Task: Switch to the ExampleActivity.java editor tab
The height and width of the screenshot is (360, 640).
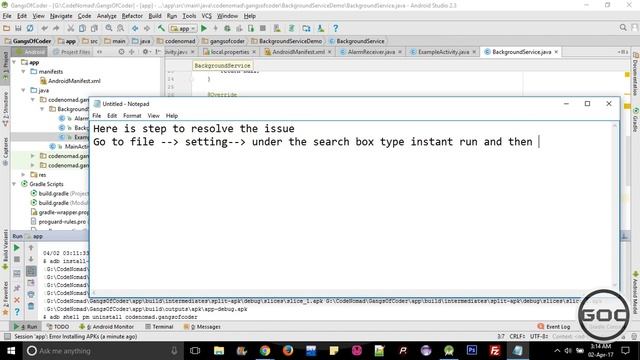Action: coord(443,52)
